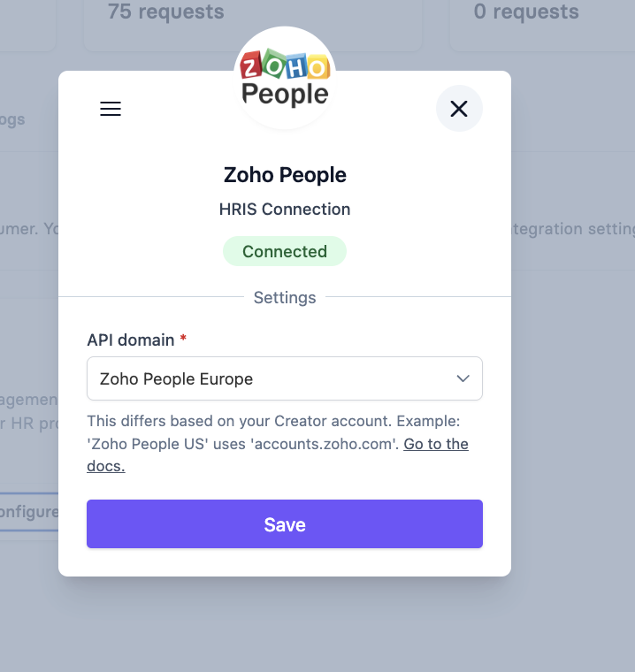
Task: Click the Zoho People heading
Action: click(285, 175)
